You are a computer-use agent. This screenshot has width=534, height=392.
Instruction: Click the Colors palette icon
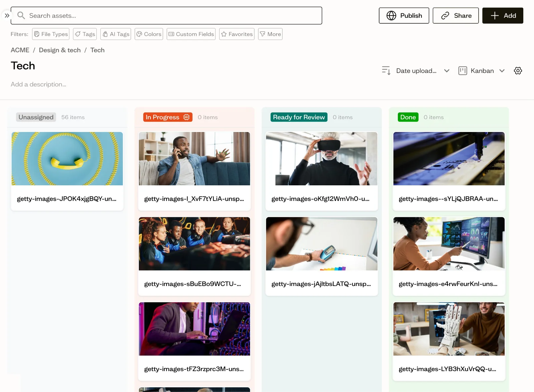point(139,34)
